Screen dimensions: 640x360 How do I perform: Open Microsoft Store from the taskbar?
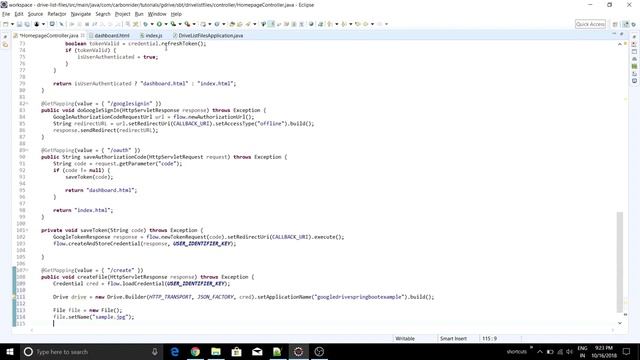point(236,351)
